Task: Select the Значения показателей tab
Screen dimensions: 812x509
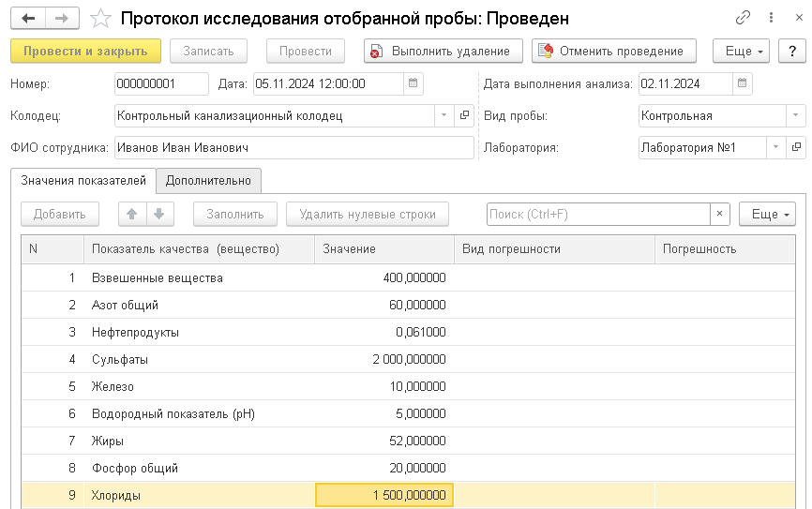Action: (83, 180)
